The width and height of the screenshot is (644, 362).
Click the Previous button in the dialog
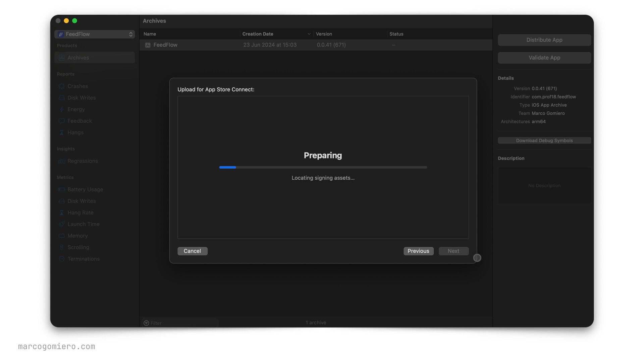(418, 251)
